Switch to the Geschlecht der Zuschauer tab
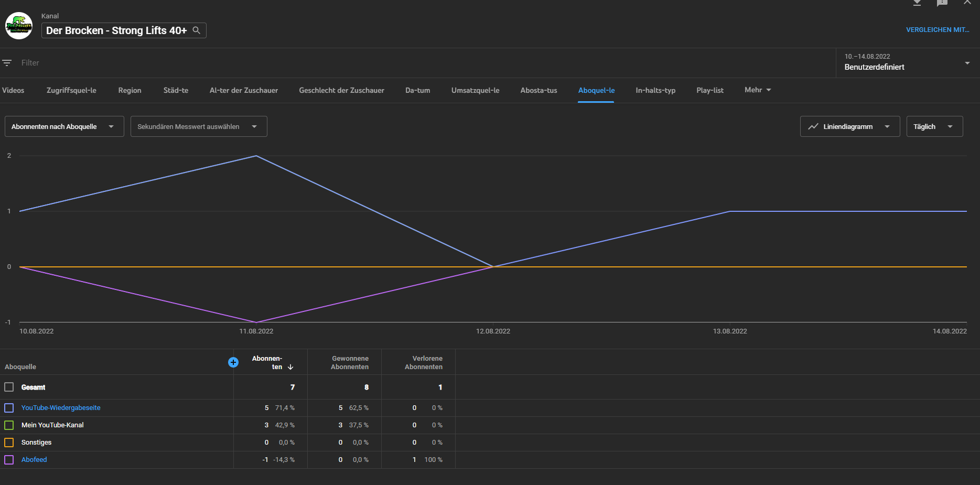This screenshot has height=485, width=980. coord(341,90)
